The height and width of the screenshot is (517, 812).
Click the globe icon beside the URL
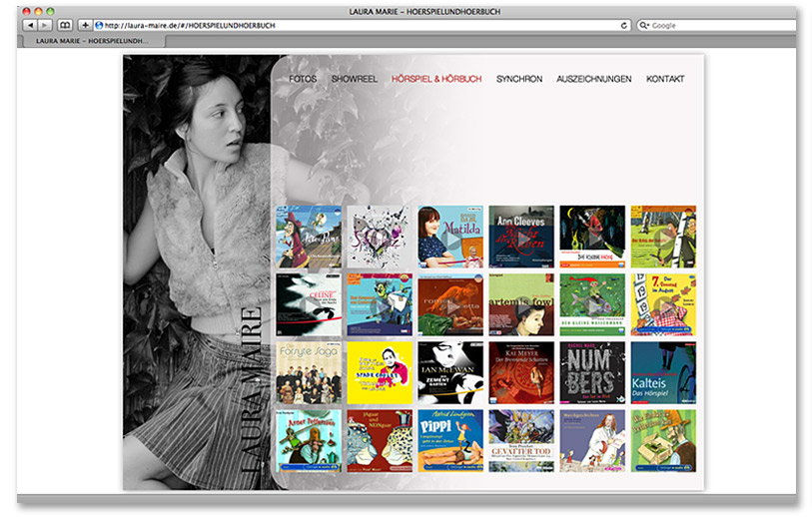[99, 25]
